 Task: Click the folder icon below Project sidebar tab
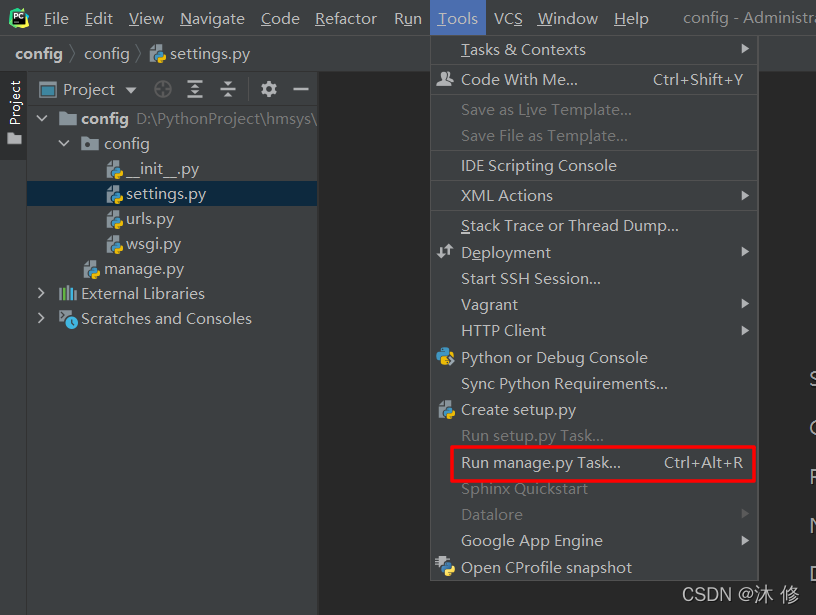[15, 139]
